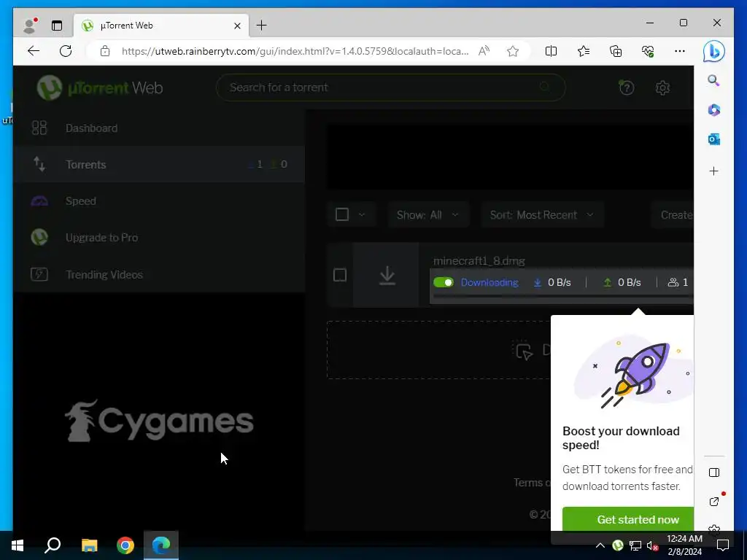The image size is (747, 560).
Task: Click the upload speed 0 B/s value
Action: pos(630,282)
